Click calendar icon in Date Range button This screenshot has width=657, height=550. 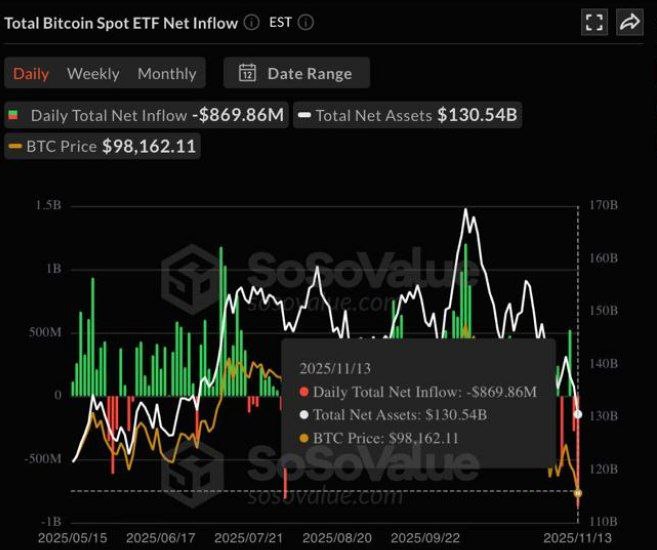tap(247, 73)
